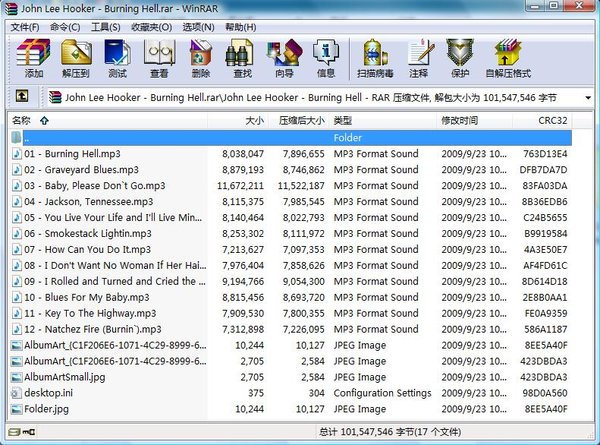The image size is (600, 445).
Task: Select the AlbumArt_{C1F206E6 file sized 2,705
Action: point(115,361)
